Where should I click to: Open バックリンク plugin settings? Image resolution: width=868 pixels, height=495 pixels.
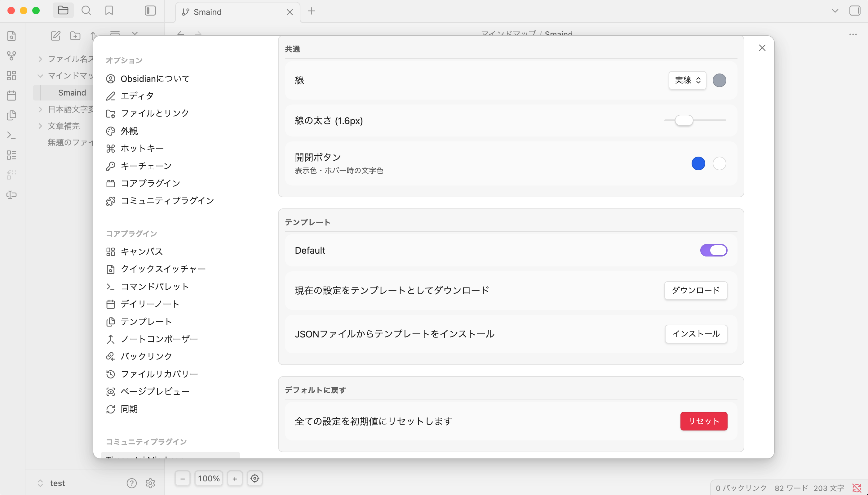tap(170, 356)
